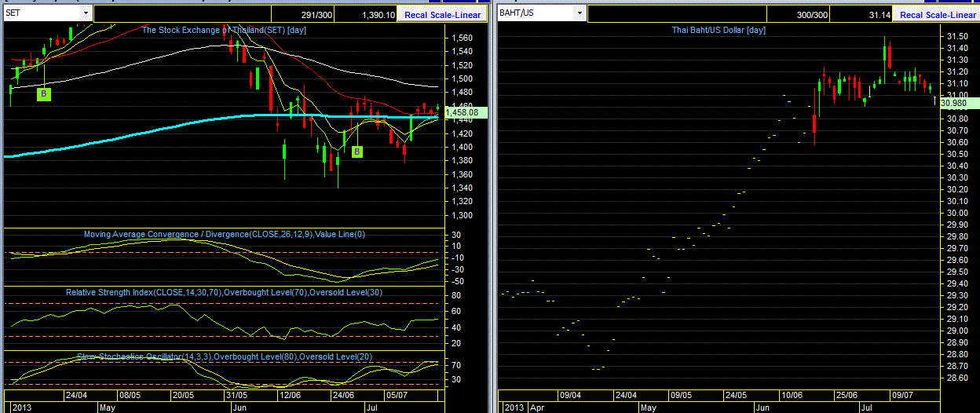Open the SET symbol dropdown

coord(86,13)
